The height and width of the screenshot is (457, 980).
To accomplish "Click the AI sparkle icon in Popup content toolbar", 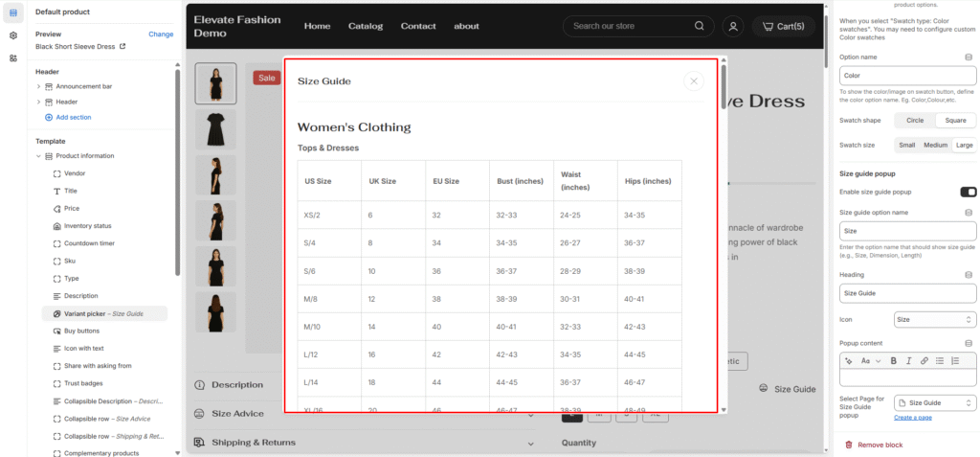I will (x=848, y=360).
